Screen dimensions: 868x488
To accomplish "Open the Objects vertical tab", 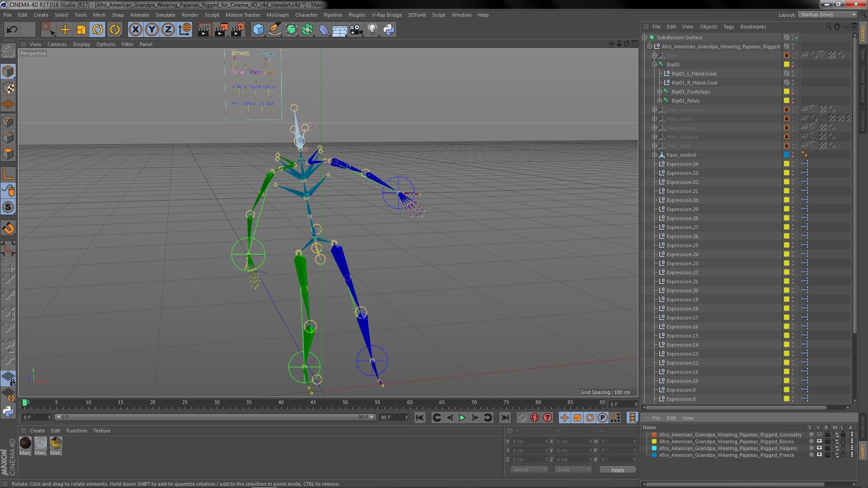I will pos(863,33).
